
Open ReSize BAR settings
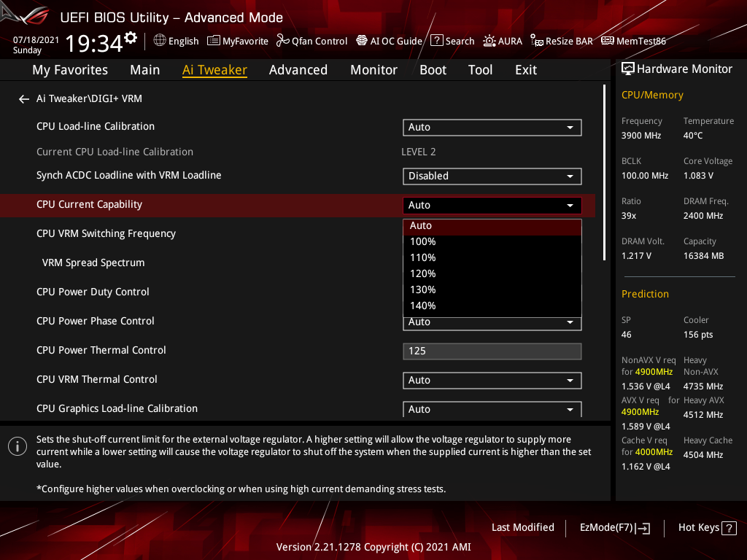561,41
